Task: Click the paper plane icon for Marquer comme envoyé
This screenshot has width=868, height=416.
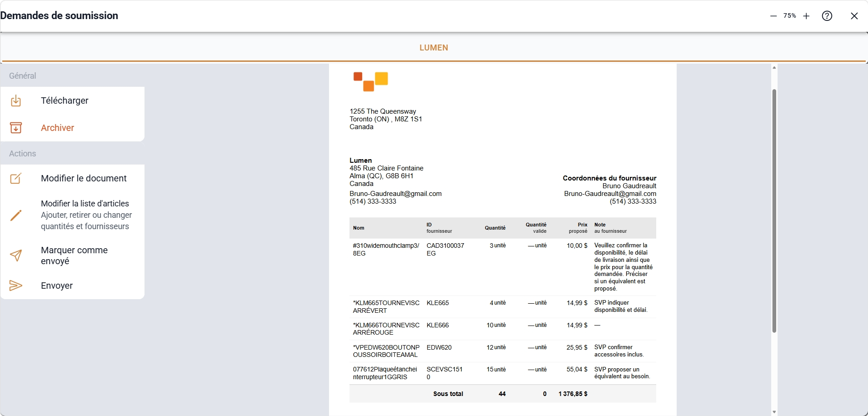Action: click(16, 256)
